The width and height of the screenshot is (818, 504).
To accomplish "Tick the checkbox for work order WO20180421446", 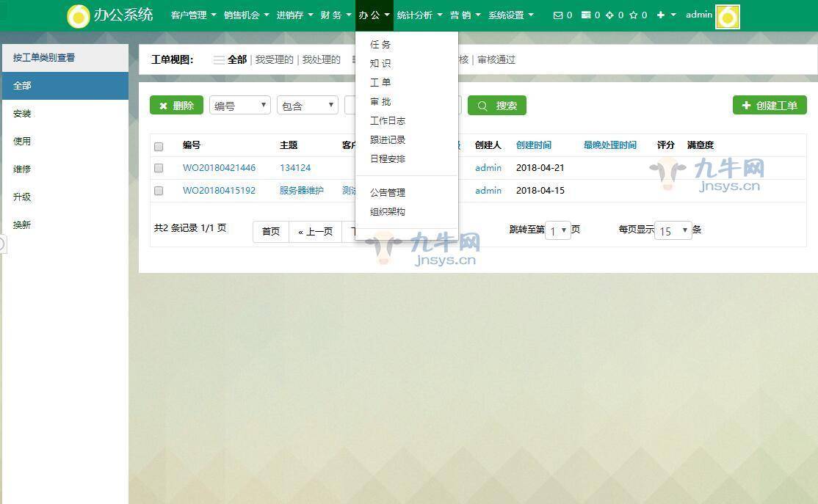I will point(159,168).
